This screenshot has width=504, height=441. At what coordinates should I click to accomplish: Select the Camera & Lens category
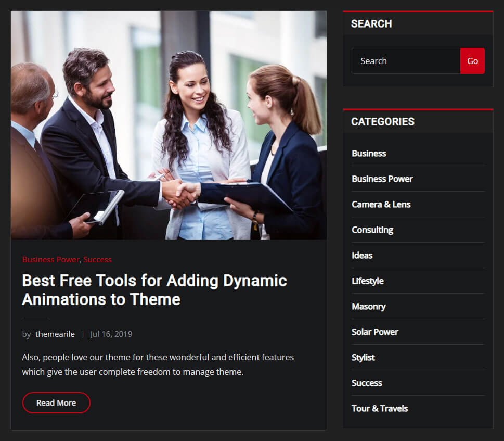[x=381, y=204]
